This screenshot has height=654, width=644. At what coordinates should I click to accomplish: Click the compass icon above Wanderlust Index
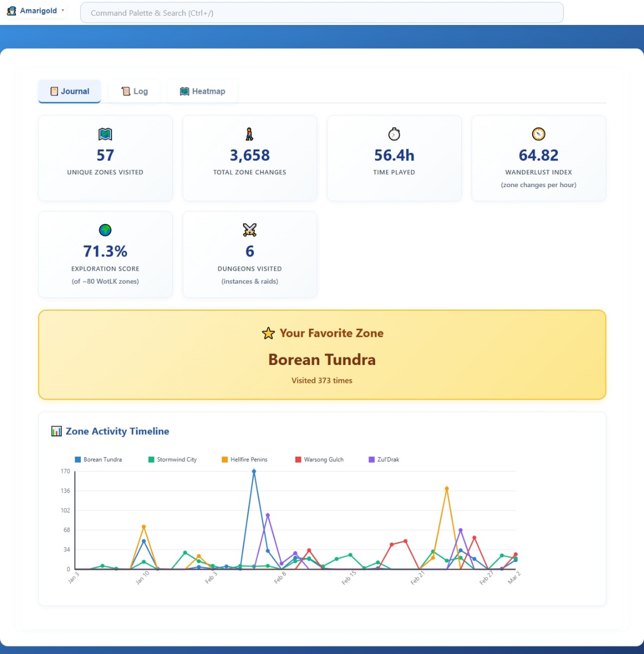coord(538,134)
